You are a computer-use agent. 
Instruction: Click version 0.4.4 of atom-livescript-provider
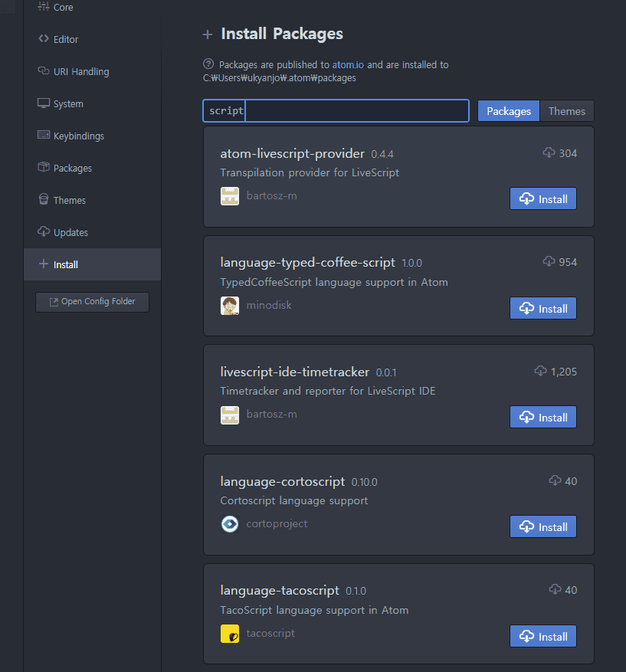pos(382,154)
